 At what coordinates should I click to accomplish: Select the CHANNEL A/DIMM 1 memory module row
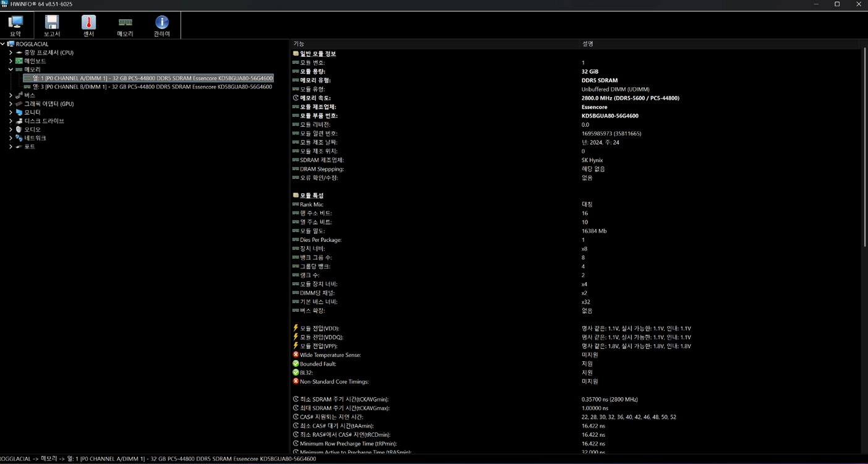(148, 79)
